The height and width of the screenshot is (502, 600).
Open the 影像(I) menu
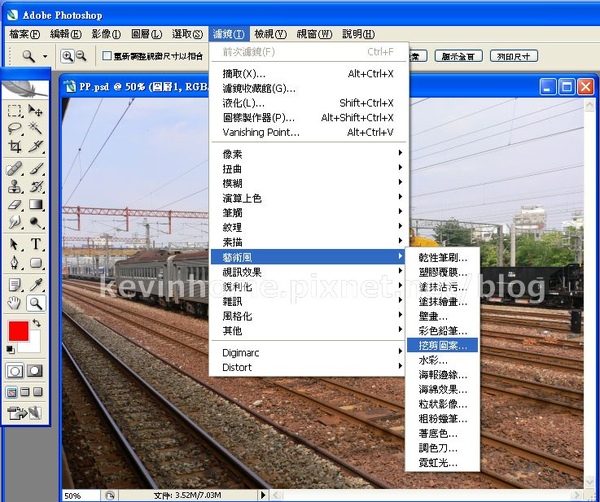[x=106, y=34]
